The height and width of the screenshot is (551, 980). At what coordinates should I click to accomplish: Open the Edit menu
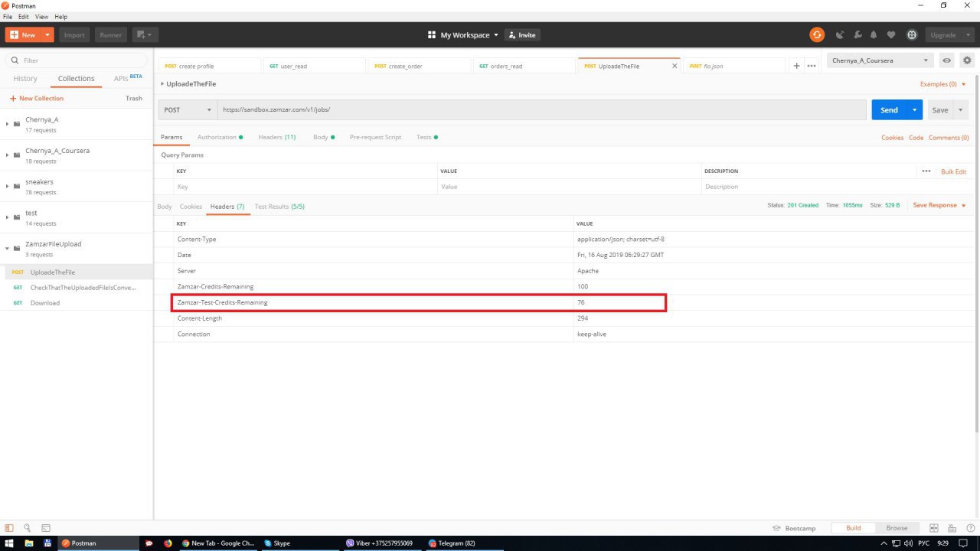[24, 16]
